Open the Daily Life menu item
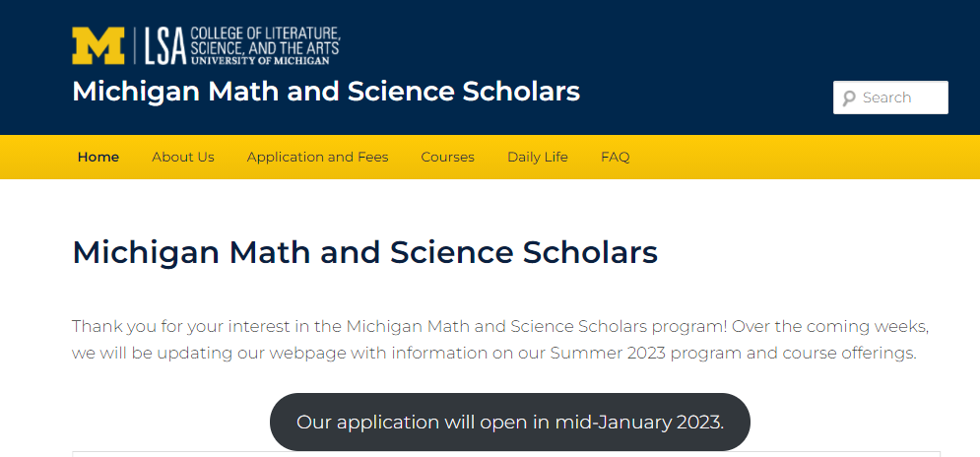980x457 pixels. [x=538, y=157]
